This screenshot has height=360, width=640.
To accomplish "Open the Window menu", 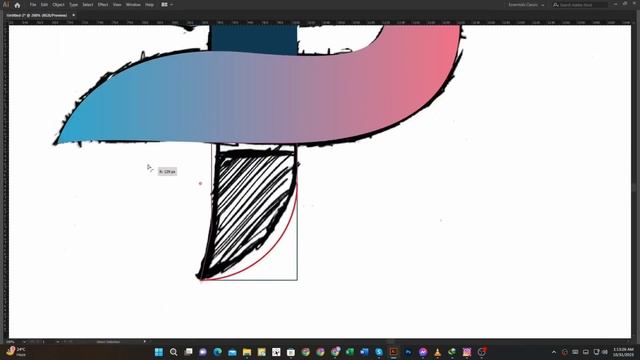I will (x=133, y=5).
